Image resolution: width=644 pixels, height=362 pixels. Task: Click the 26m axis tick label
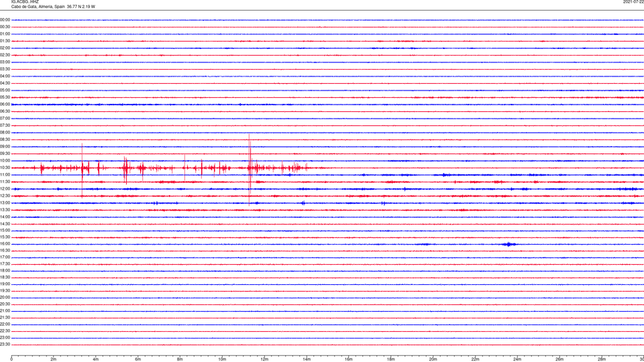[559, 359]
